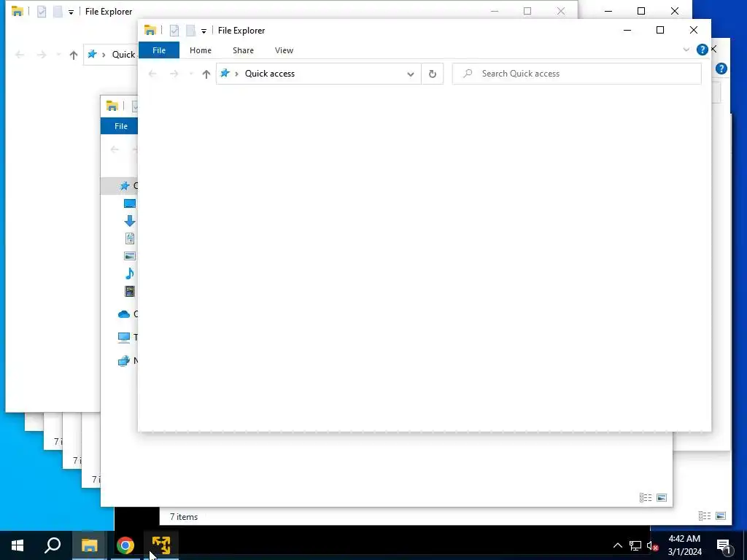Image resolution: width=747 pixels, height=560 pixels.
Task: Toggle details view in rear right Explorer window
Action: 705,516
